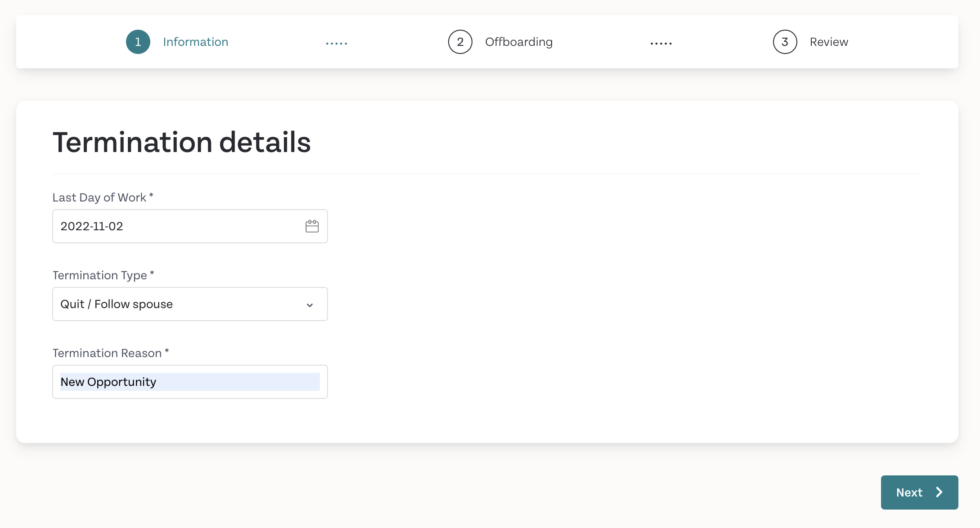Click the arrow icon on Next button
The image size is (980, 528).
940,492
